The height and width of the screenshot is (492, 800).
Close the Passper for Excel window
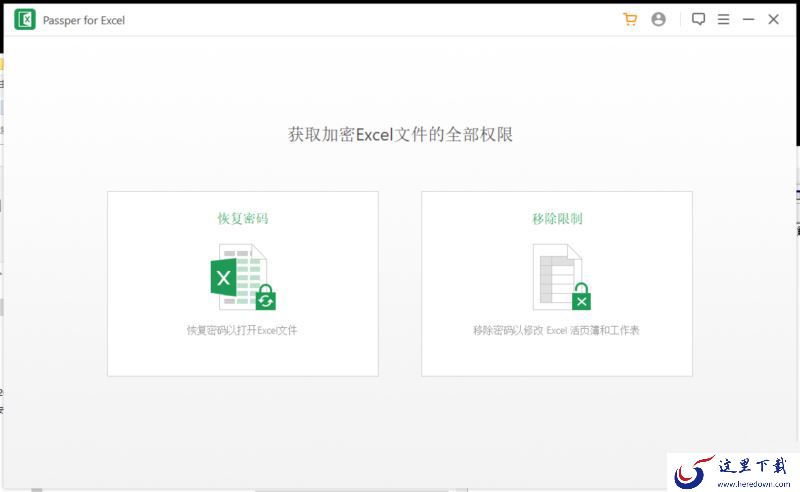click(x=773, y=19)
